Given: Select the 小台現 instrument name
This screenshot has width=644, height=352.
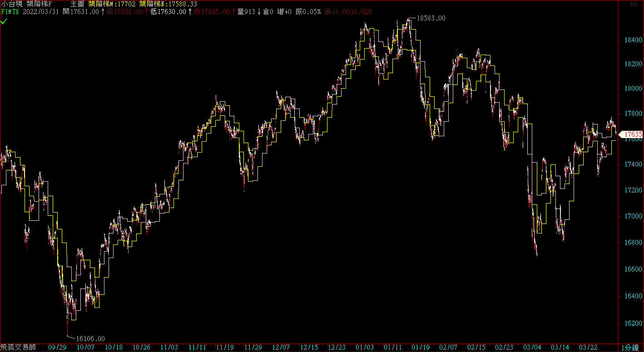Looking at the screenshot, I should (11, 4).
